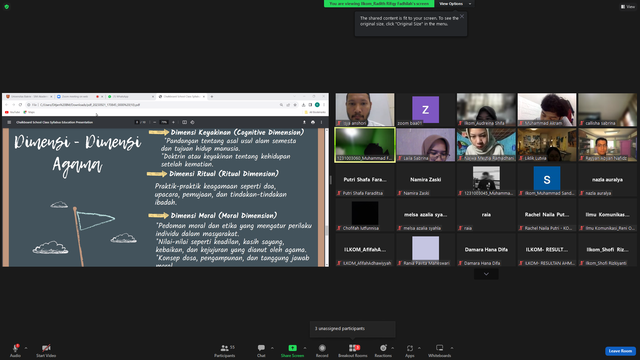Select Muhammad Akram's video tile
This screenshot has height=360, width=640.
click(x=547, y=109)
